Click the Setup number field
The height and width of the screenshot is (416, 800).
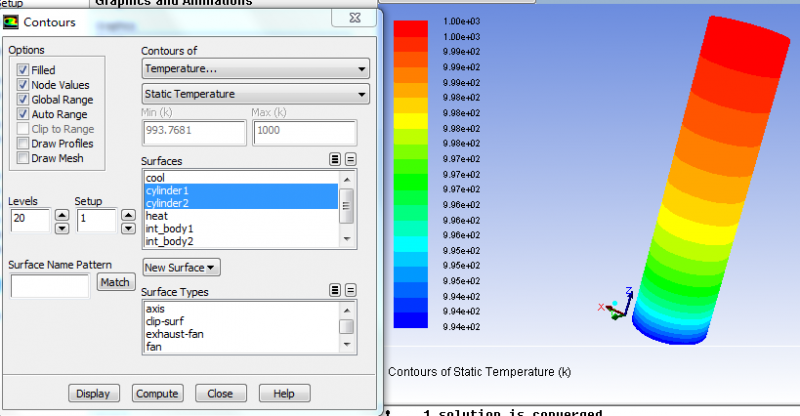click(x=97, y=220)
